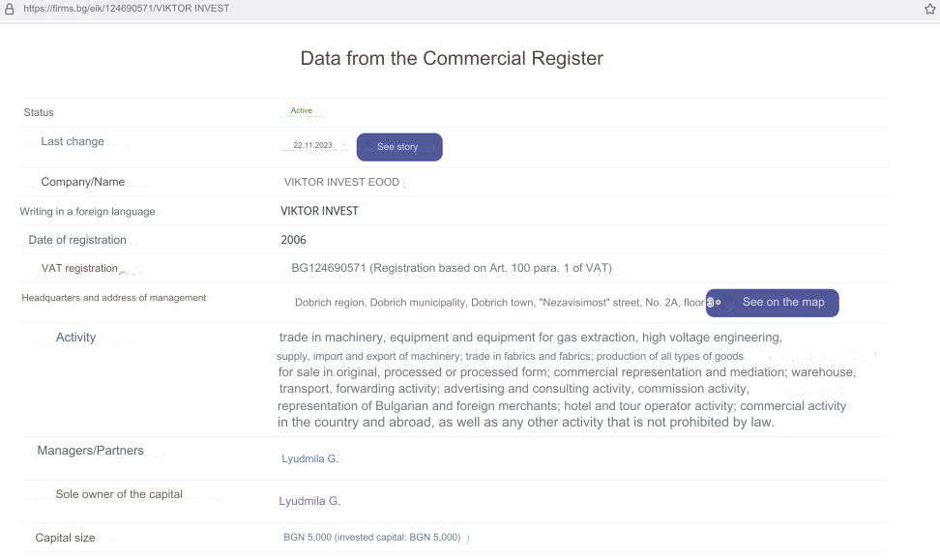
Task: Click the Last change row label
Action: click(x=73, y=141)
